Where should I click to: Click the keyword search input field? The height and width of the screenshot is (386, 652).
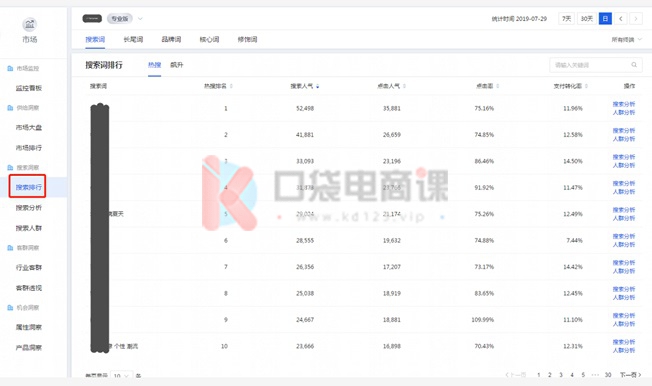click(x=595, y=65)
